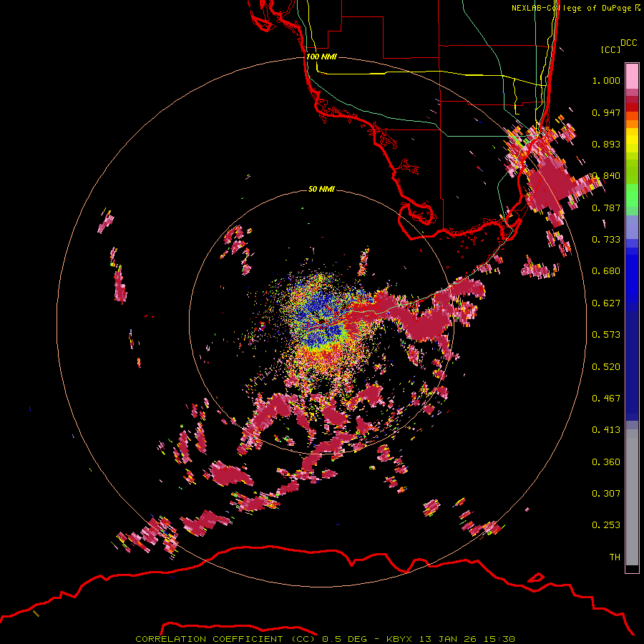Pick the light pink segment of color scale

tap(632, 77)
